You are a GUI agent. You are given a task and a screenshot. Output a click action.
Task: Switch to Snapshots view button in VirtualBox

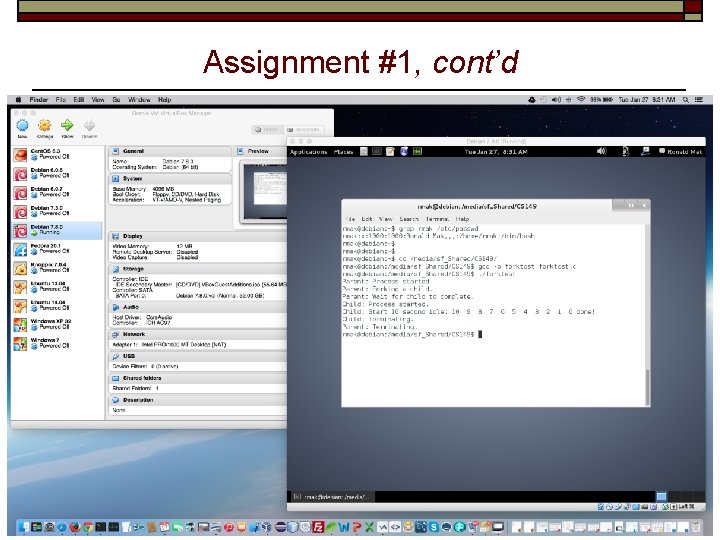click(303, 130)
